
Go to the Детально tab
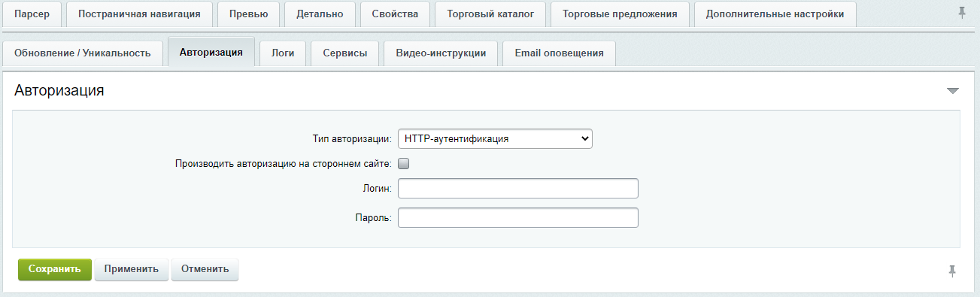320,14
